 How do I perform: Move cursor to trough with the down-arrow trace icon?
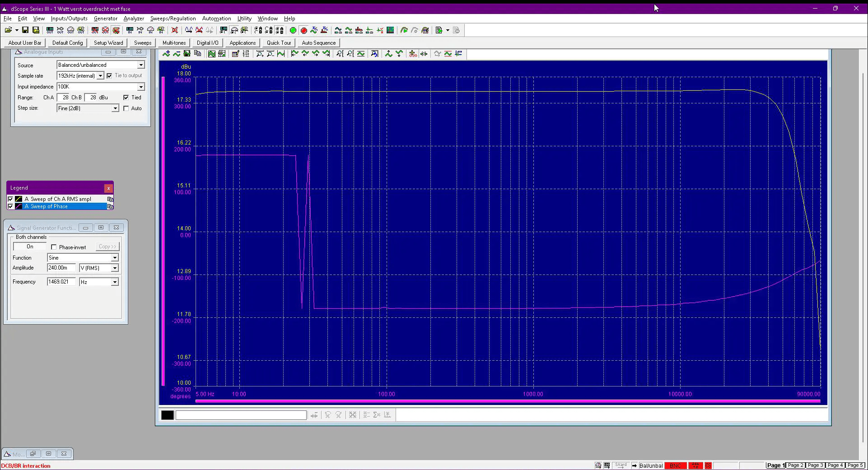[x=399, y=54]
